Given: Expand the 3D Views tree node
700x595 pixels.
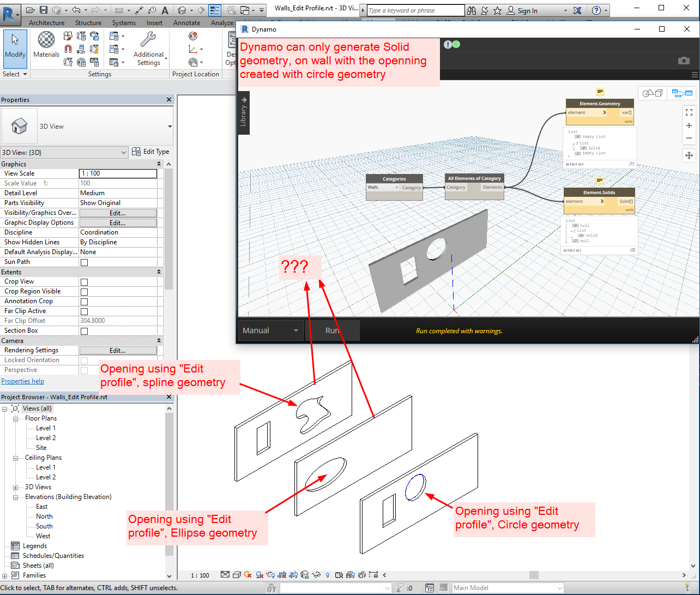Looking at the screenshot, I should [x=16, y=487].
